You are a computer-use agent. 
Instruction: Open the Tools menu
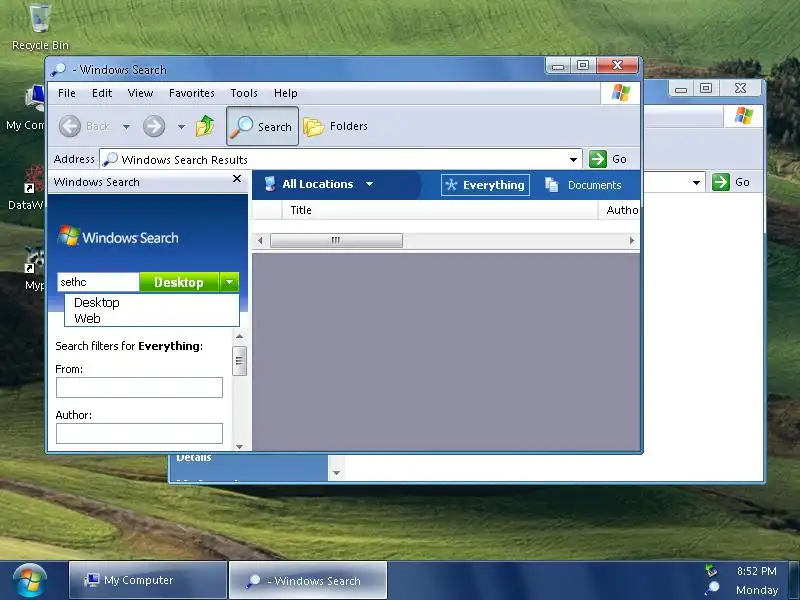click(x=244, y=93)
